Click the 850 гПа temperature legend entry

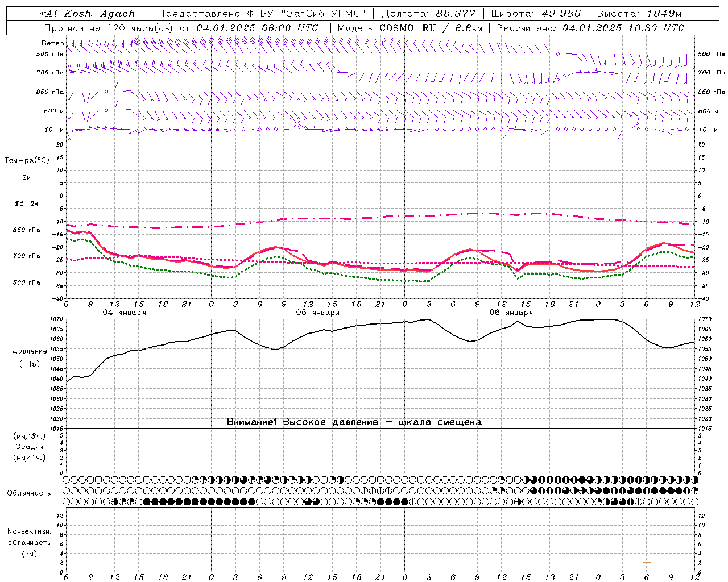(x=26, y=232)
